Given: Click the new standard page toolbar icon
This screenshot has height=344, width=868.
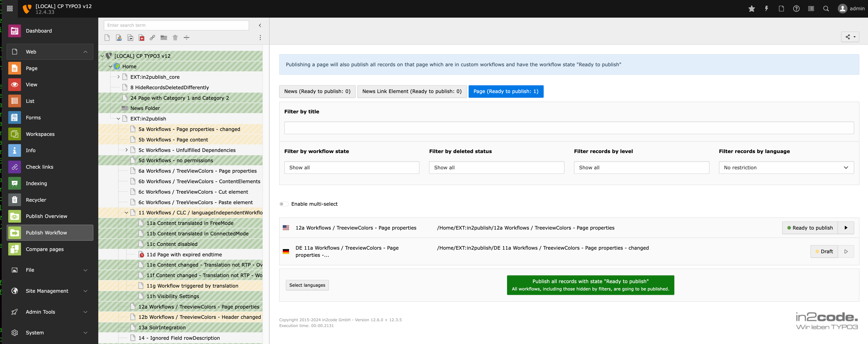Looking at the screenshot, I should pos(107,38).
